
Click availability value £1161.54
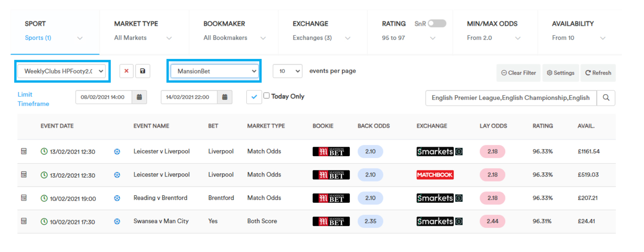(x=589, y=151)
